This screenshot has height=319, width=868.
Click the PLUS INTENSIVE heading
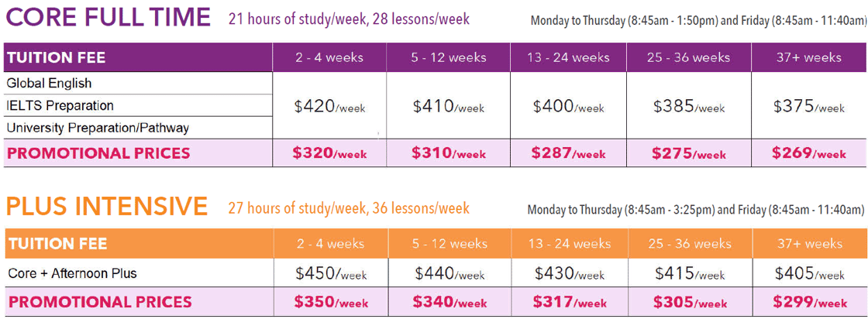pos(106,207)
